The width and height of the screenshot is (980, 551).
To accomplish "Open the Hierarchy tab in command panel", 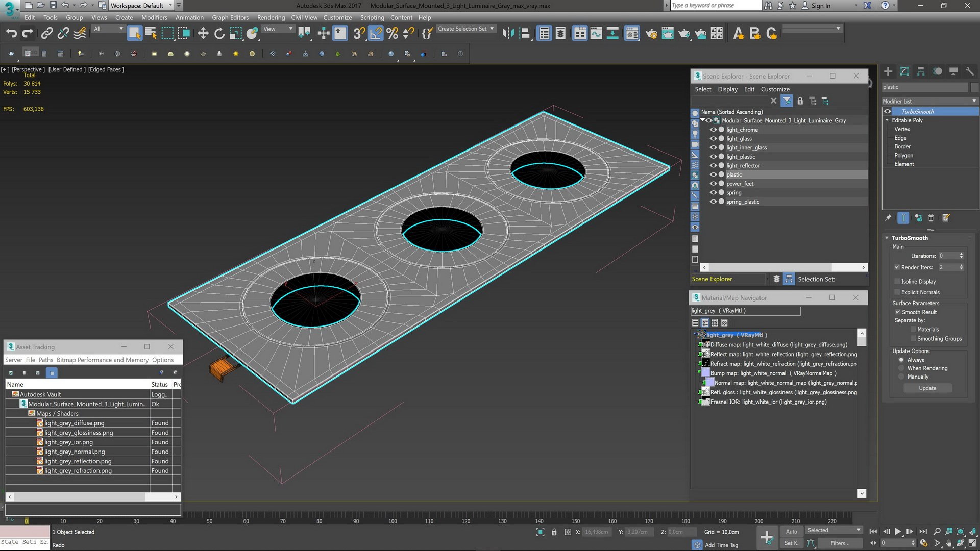I will [x=921, y=71].
